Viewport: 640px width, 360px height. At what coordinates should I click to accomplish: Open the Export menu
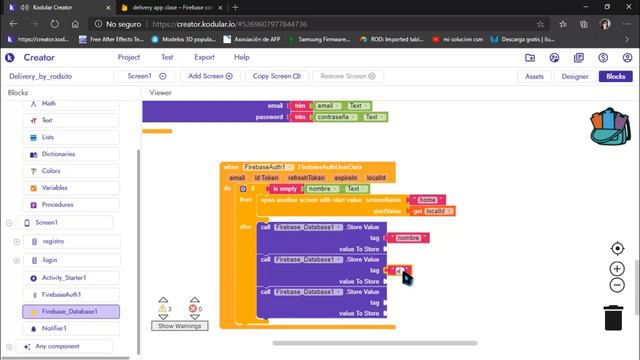click(x=204, y=57)
